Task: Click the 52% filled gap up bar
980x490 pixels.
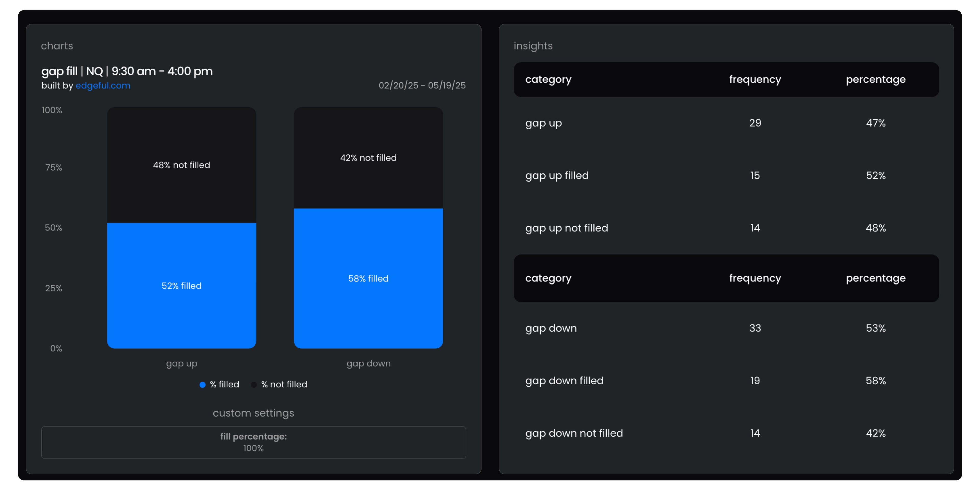Action: [181, 285]
